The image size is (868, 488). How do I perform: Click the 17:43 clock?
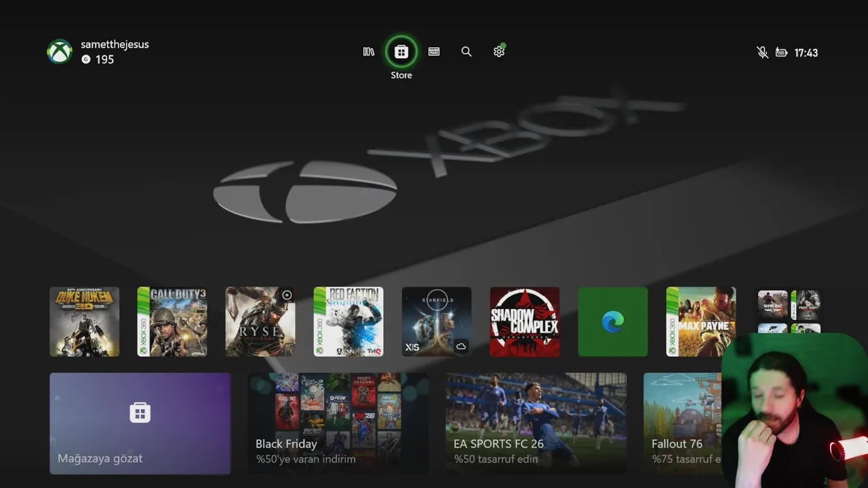tap(806, 53)
